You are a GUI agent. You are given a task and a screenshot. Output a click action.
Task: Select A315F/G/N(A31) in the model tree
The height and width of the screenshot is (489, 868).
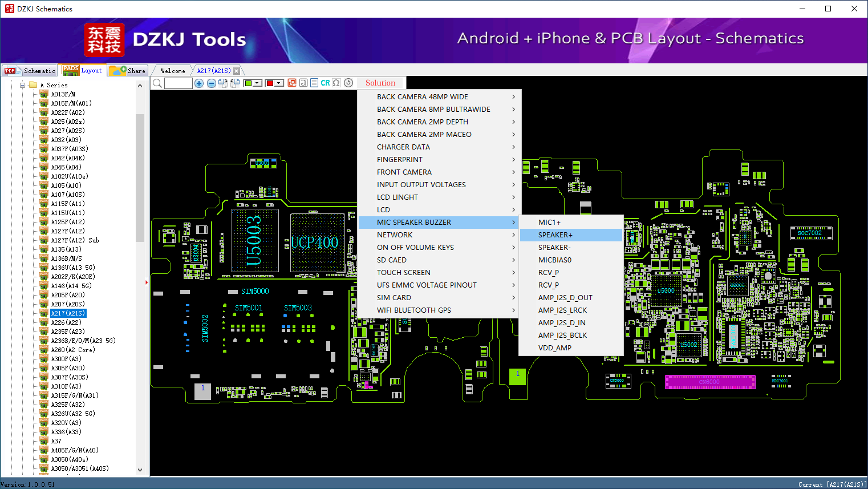point(75,395)
